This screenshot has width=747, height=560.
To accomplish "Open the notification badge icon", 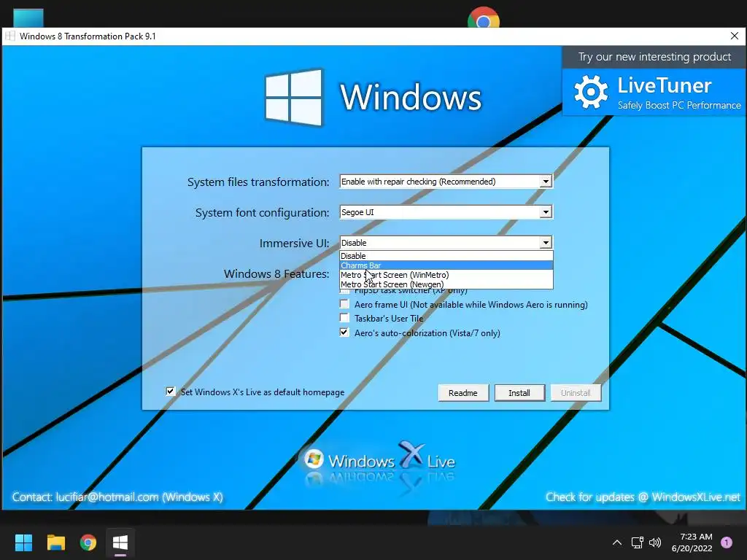I will (726, 542).
